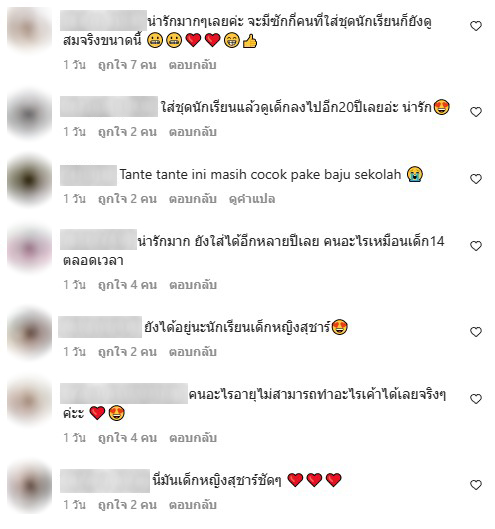Like the 'Tante tante ini masih' comment
Screen dimensions: 495x529
(x=476, y=179)
